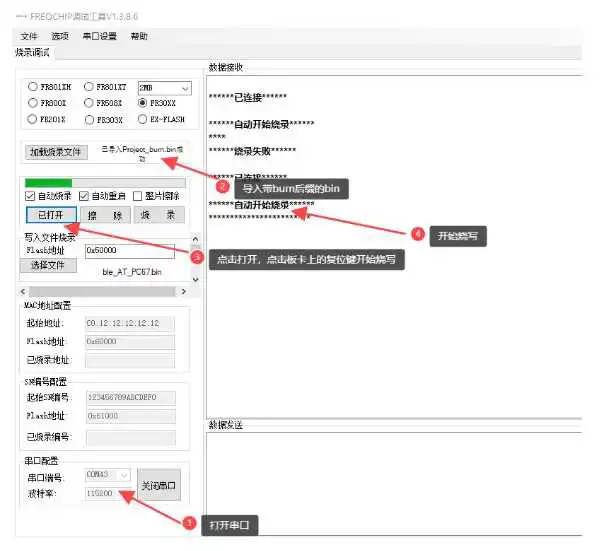604x551 pixels.
Task: Click the 0x50000 Flash地址 input field
Action: coord(130,251)
